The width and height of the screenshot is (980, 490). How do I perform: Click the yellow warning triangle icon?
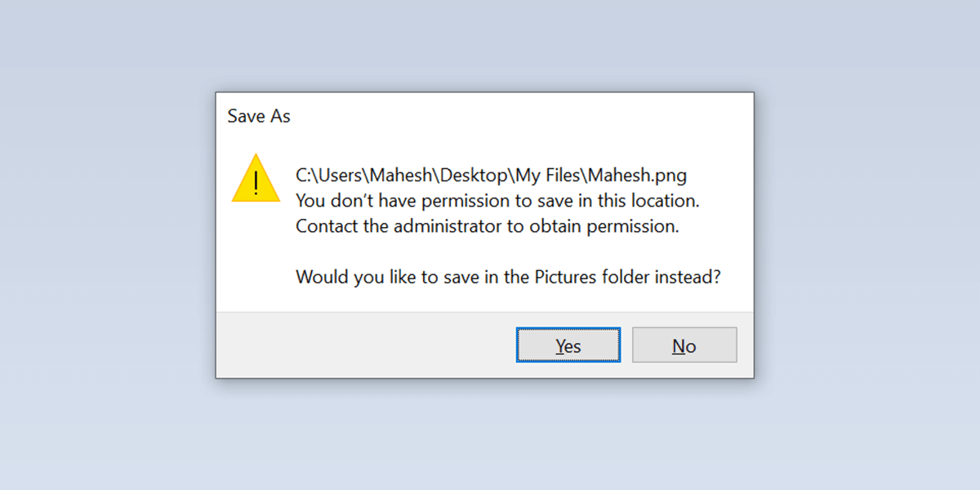tap(256, 178)
